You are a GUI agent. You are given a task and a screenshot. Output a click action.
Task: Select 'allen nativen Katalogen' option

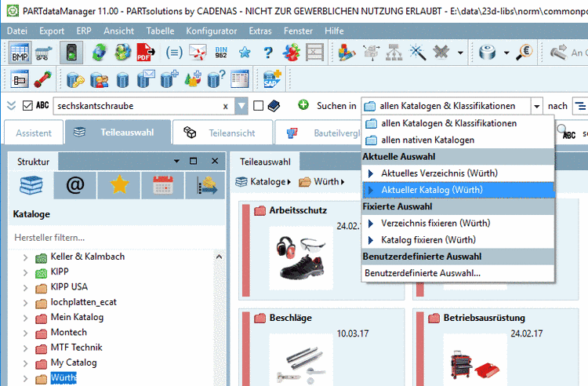click(x=459, y=140)
